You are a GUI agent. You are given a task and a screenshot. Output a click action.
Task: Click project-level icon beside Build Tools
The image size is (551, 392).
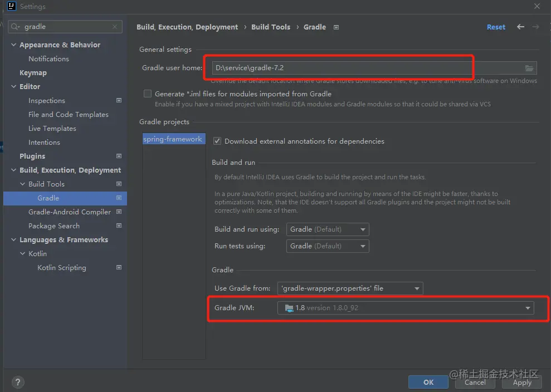pos(119,184)
